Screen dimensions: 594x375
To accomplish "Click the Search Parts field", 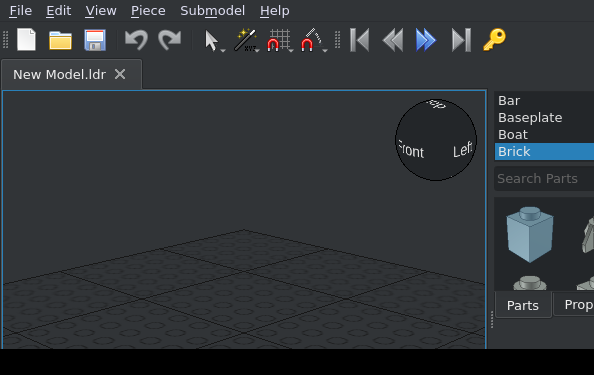I will [544, 178].
